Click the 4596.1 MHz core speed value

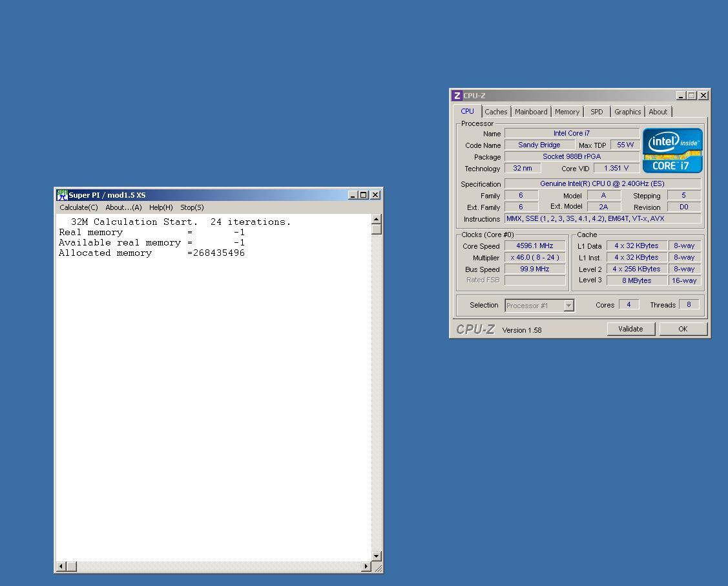pos(535,246)
